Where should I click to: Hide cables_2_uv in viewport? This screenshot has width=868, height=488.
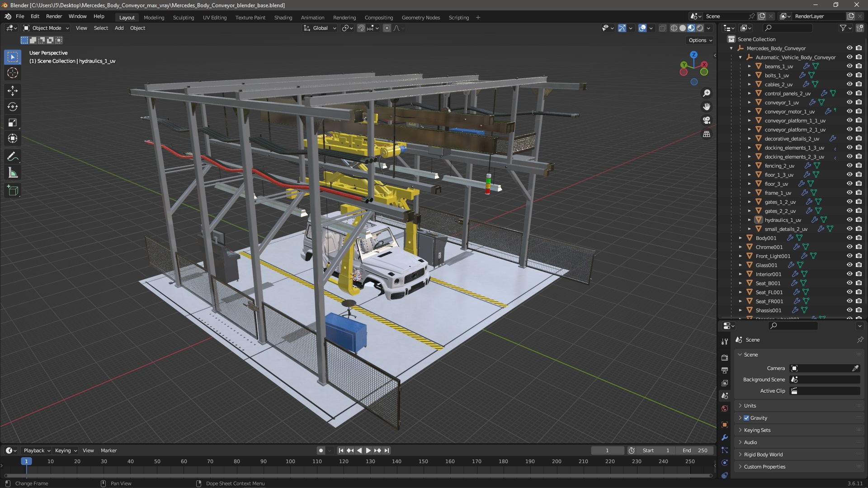[x=849, y=84]
